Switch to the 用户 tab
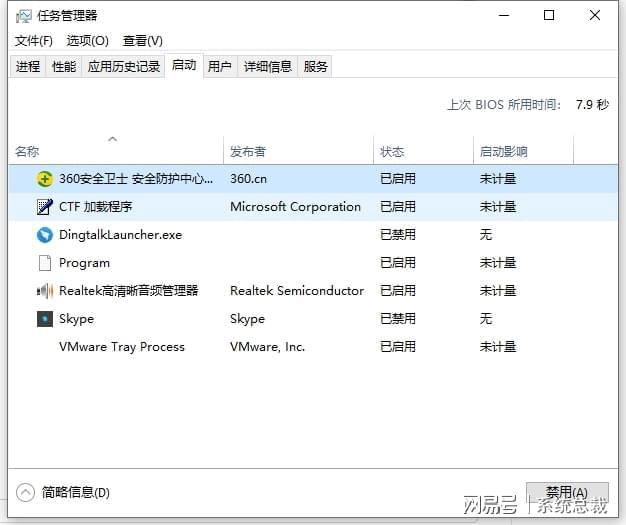Image resolution: width=626 pixels, height=525 pixels. pos(220,66)
